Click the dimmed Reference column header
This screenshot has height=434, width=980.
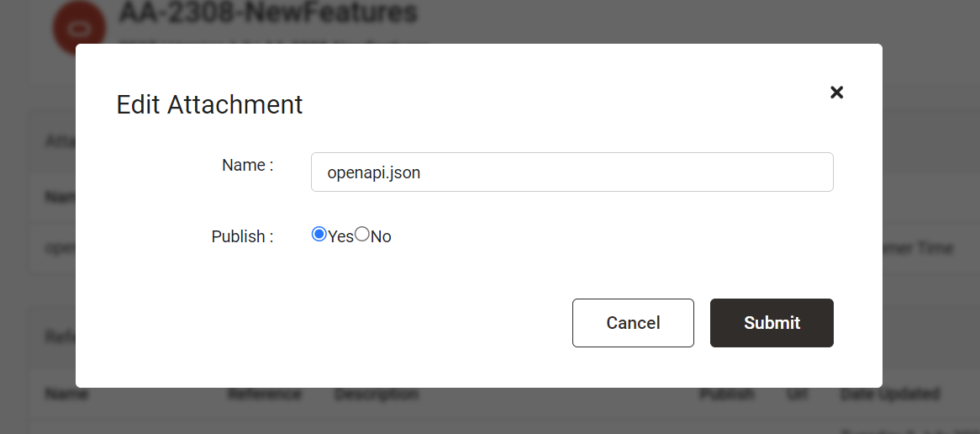264,394
